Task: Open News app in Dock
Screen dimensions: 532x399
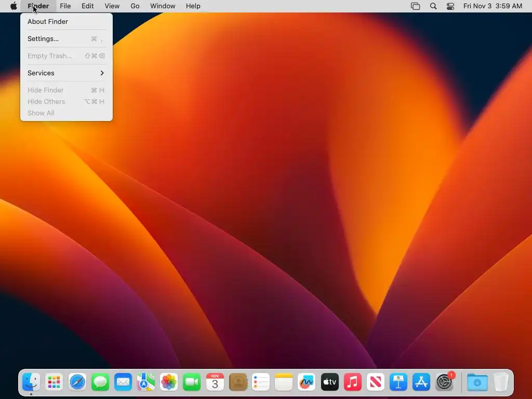Action: click(x=375, y=382)
